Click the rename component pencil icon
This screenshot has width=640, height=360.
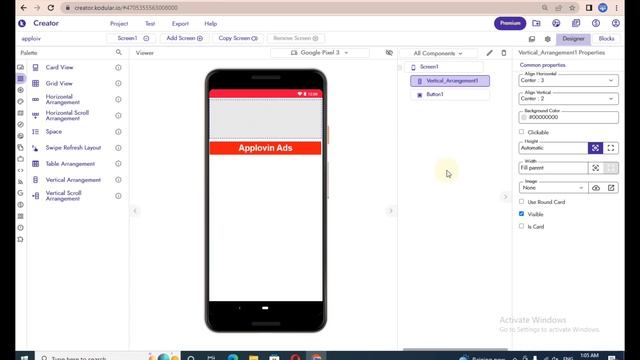(489, 53)
